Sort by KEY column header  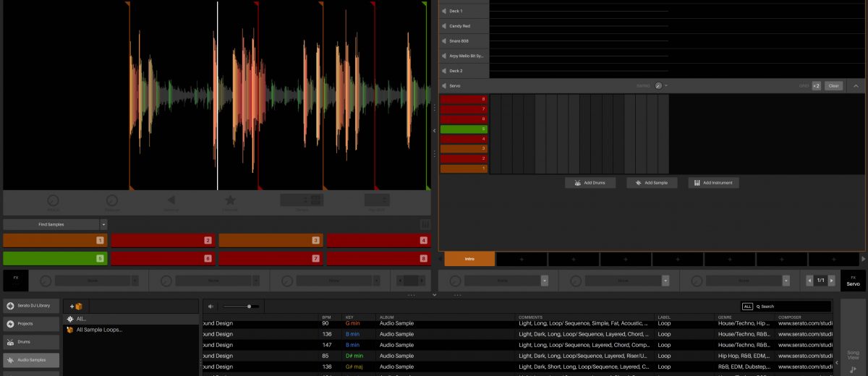(x=349, y=317)
